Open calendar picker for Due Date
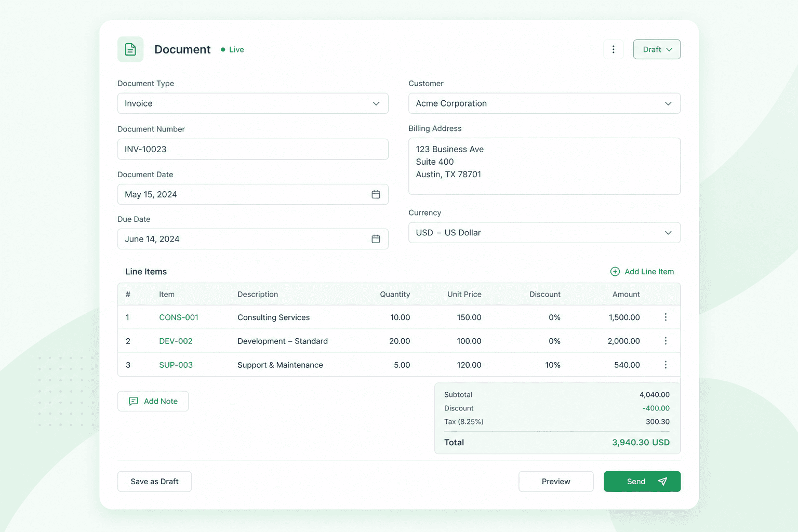798x532 pixels. tap(376, 239)
